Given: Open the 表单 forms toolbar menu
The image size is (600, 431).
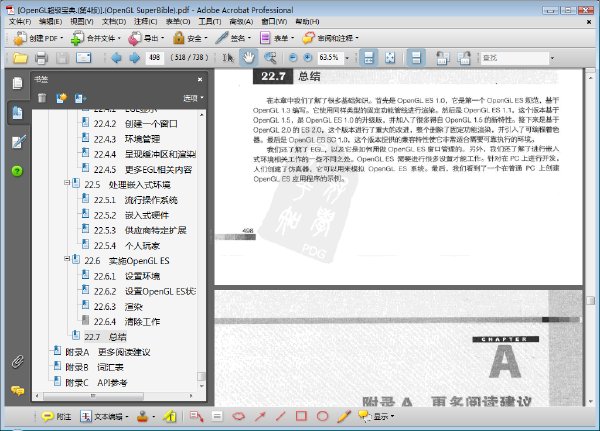Looking at the screenshot, I should point(277,38).
